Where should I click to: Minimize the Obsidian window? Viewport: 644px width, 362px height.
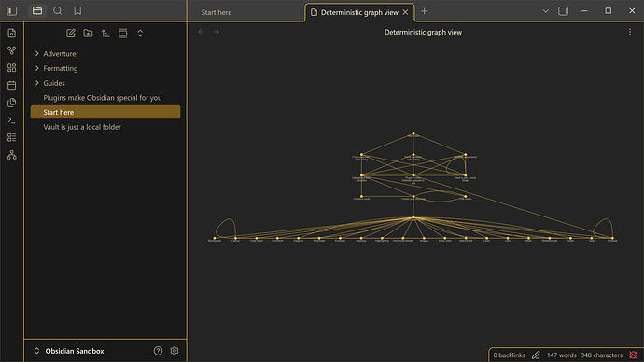584,11
